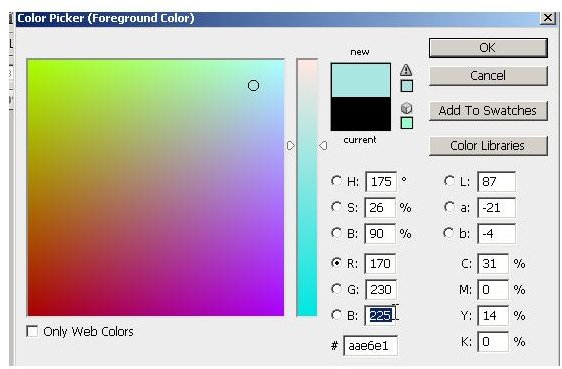Click the blue field showing 225

pos(380,316)
